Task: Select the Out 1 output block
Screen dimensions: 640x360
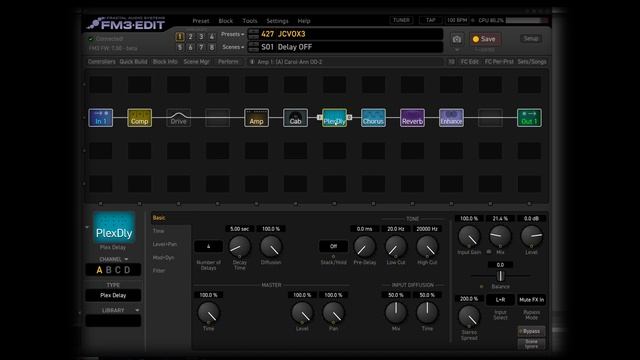Action: pyautogui.click(x=529, y=118)
